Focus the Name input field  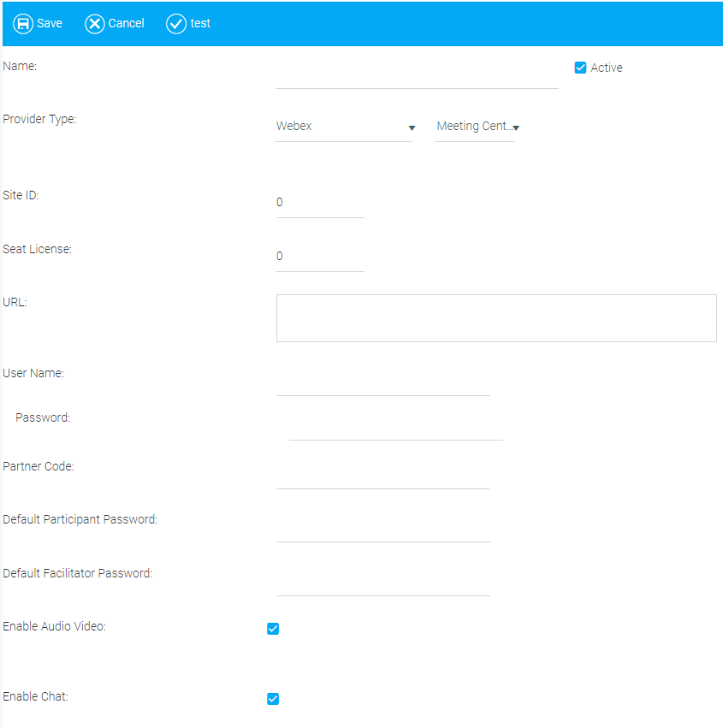(x=417, y=77)
